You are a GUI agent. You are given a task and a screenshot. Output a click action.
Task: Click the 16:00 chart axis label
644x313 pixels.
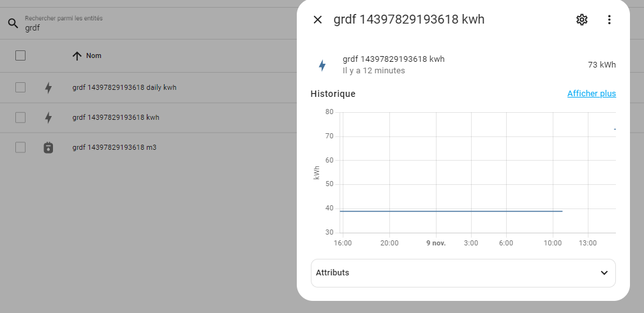point(343,244)
